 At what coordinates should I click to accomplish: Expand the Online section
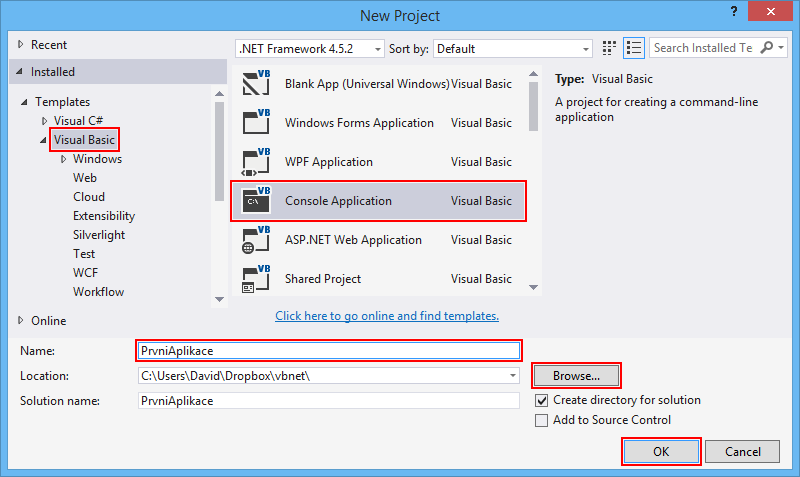coord(20,320)
